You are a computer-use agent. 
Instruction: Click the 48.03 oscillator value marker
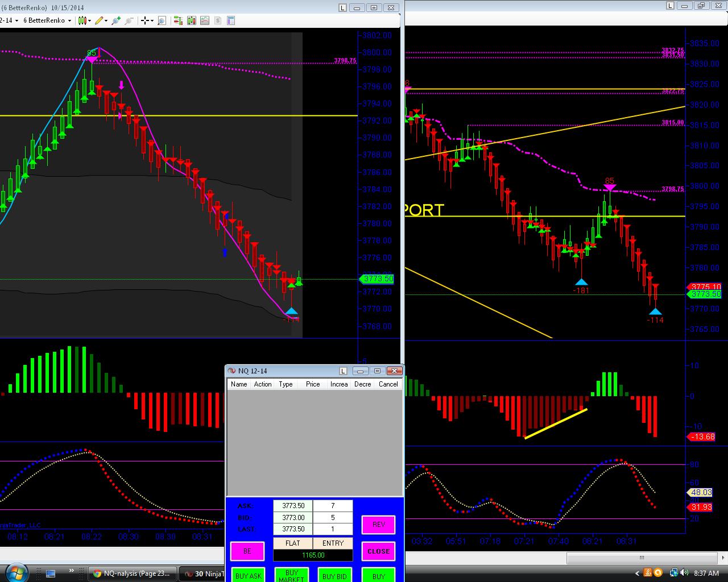(x=700, y=493)
